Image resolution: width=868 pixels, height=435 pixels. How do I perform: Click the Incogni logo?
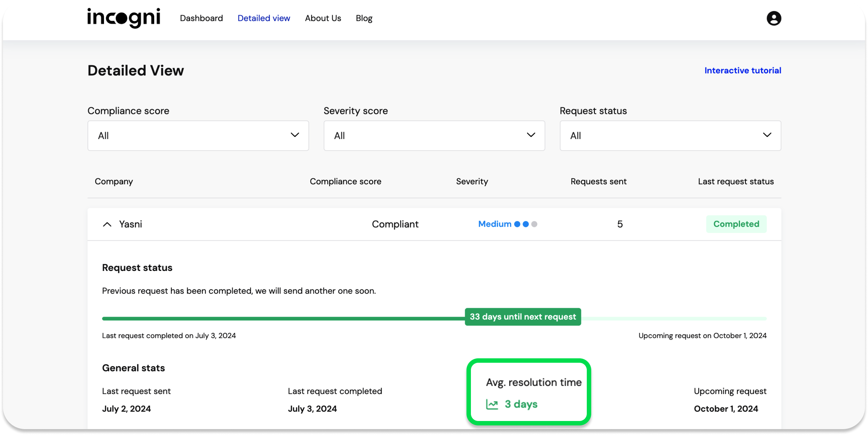click(124, 18)
